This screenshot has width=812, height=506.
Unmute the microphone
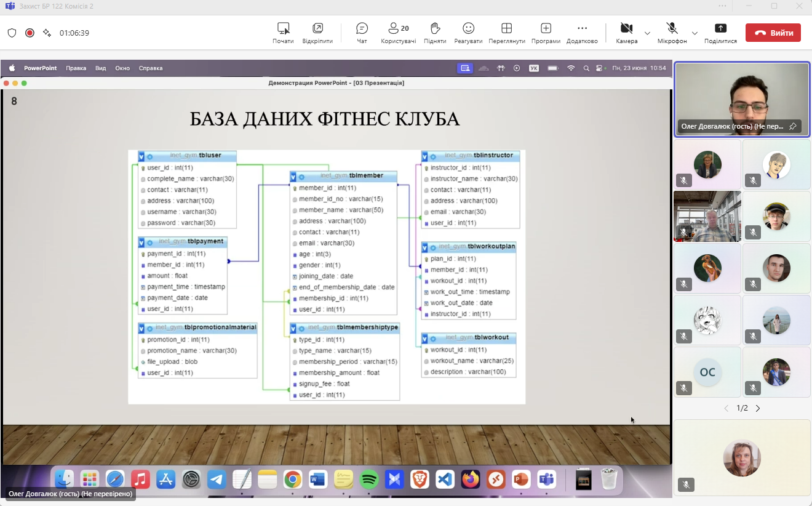pyautogui.click(x=672, y=33)
